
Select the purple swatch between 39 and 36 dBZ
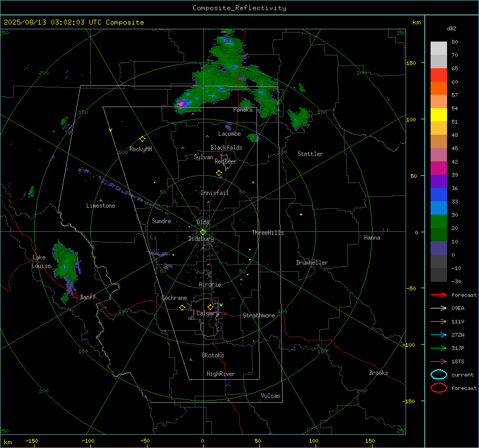pos(439,182)
